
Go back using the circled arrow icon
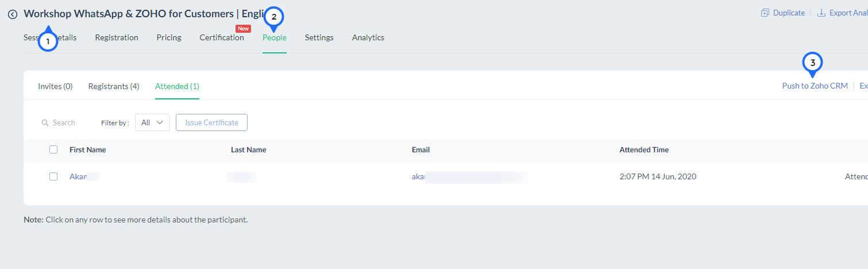pyautogui.click(x=13, y=14)
